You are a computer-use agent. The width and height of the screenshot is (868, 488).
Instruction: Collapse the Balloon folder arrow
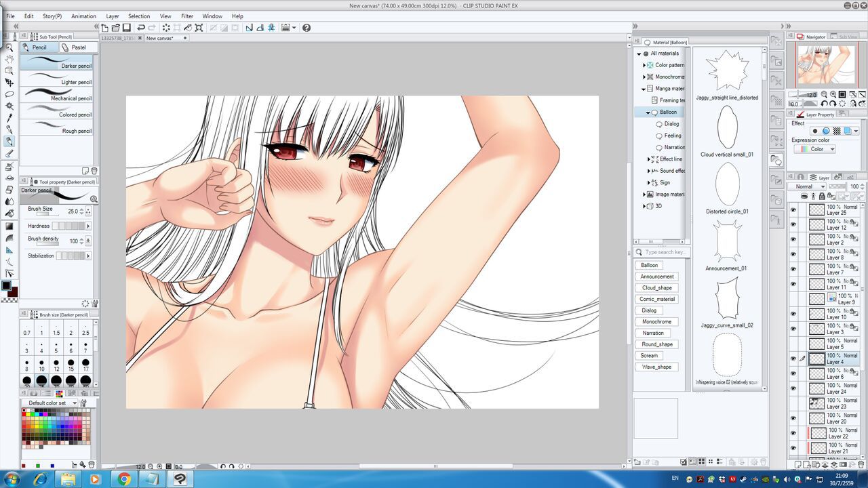pos(648,113)
